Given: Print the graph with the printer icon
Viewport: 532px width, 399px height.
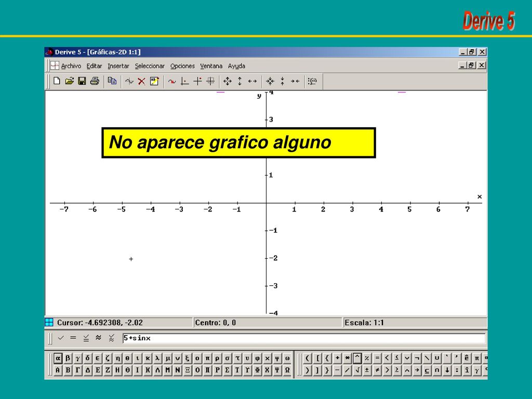Looking at the screenshot, I should [95, 81].
